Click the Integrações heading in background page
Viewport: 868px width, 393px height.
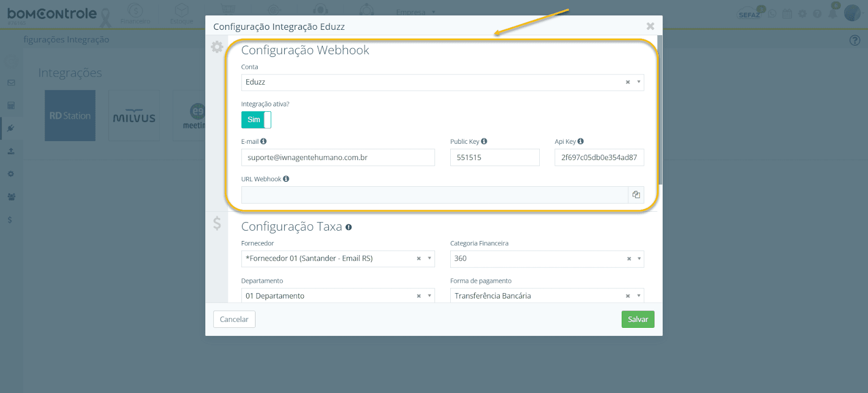[x=70, y=73]
